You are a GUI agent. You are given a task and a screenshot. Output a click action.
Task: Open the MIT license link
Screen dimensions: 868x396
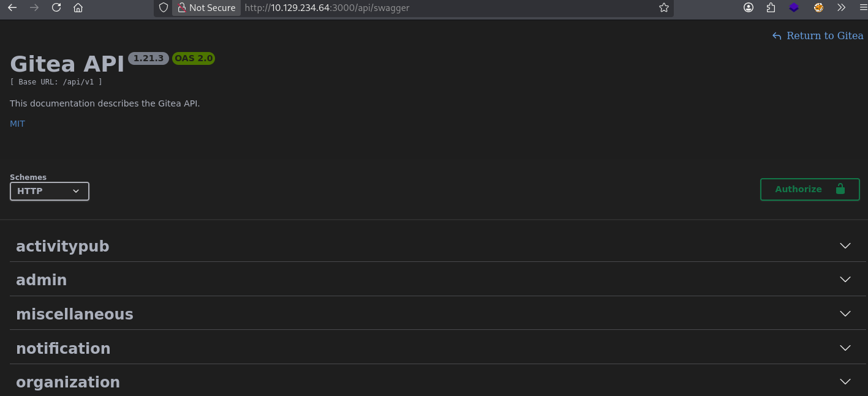coord(17,124)
